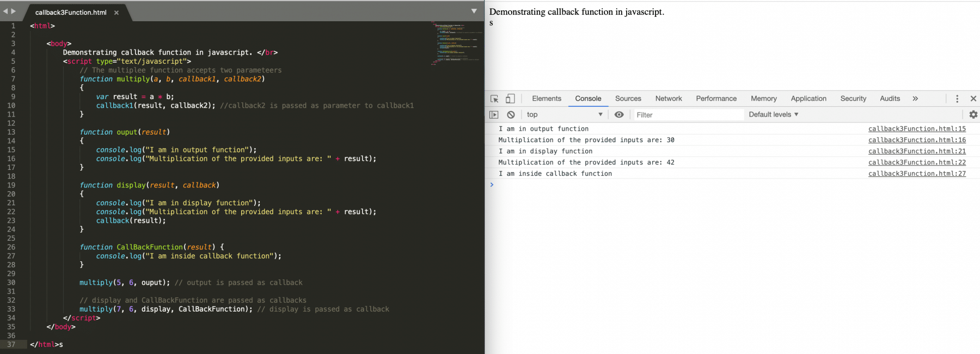The width and height of the screenshot is (980, 354).
Task: Activate the inspect element picker icon
Action: pyautogui.click(x=494, y=99)
